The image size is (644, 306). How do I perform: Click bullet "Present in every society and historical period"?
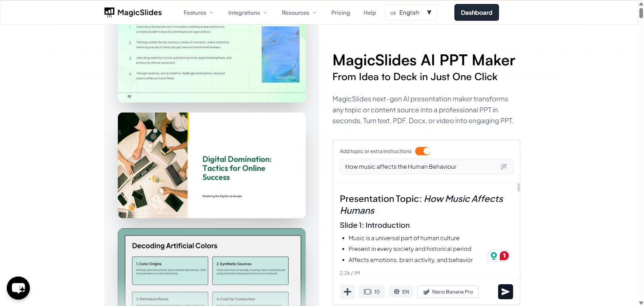(x=410, y=249)
